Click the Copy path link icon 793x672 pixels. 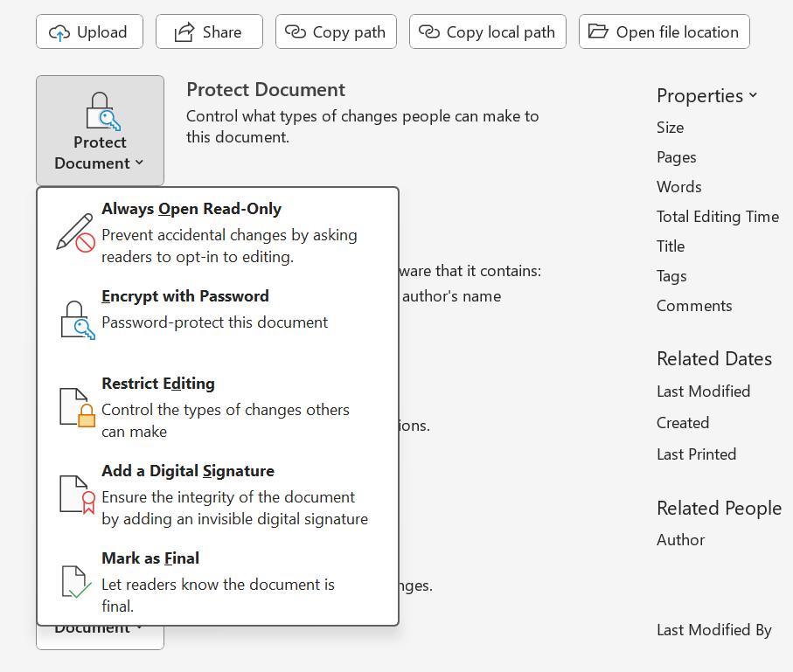296,32
